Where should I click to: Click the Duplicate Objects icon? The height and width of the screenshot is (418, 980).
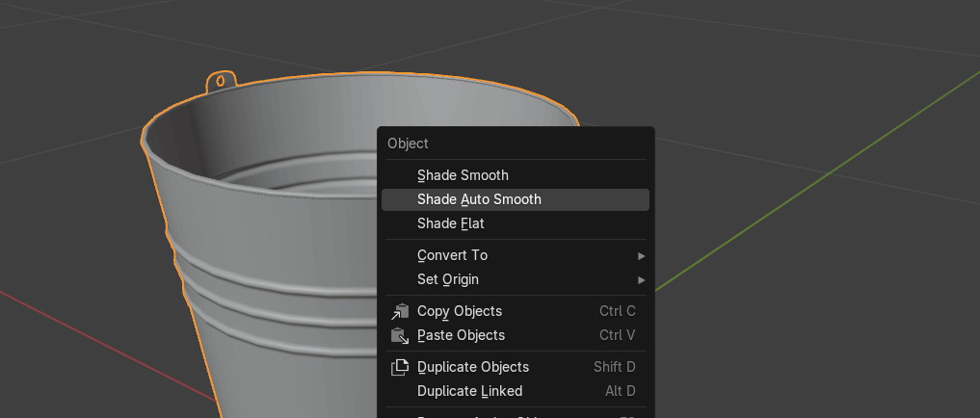pos(400,367)
